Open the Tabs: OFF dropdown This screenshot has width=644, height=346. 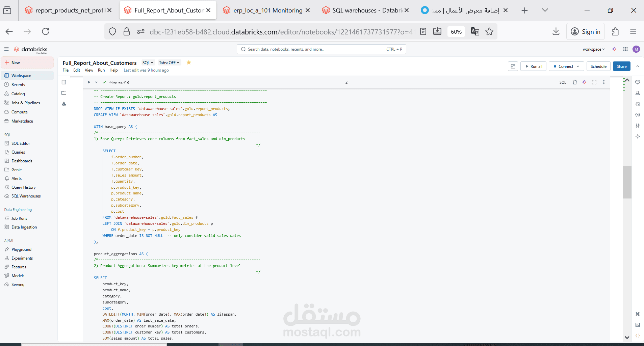coord(169,62)
